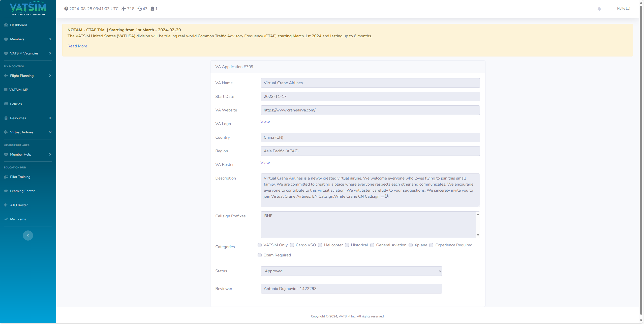Open the Status dropdown showing Approved
Image resolution: width=644 pixels, height=324 pixels.
coord(351,271)
